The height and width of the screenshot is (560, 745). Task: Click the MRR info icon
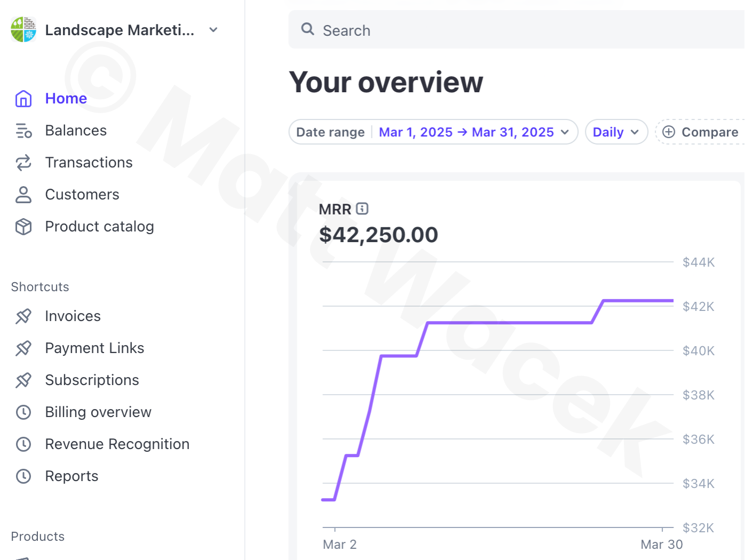coord(362,209)
